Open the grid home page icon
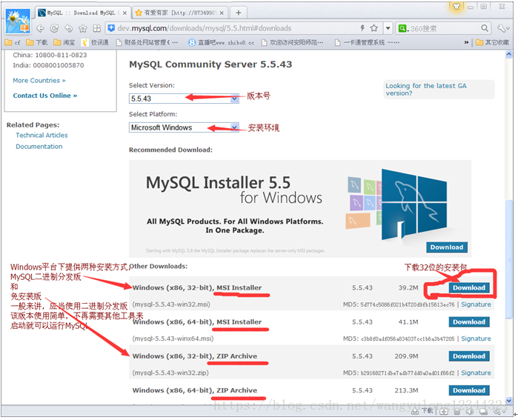This screenshot has width=518, height=420. 97,28
